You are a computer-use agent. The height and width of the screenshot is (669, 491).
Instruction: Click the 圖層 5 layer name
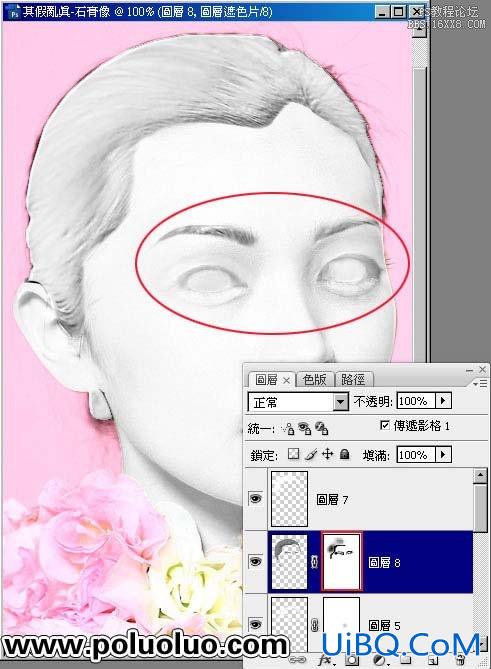pyautogui.click(x=384, y=625)
